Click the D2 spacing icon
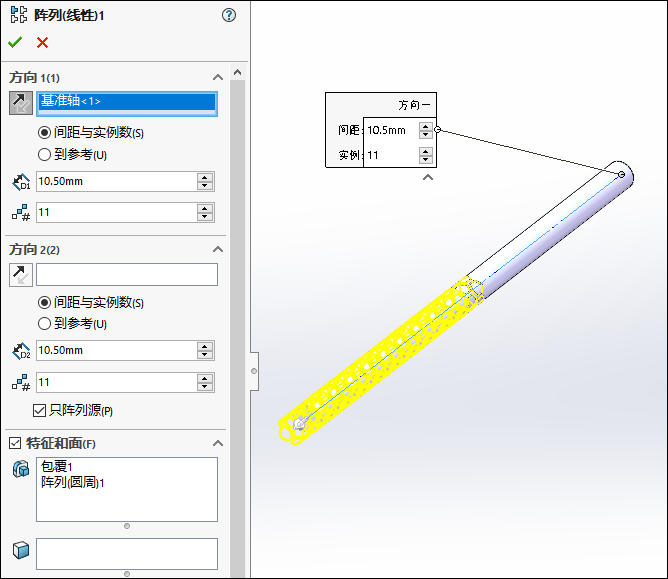The height and width of the screenshot is (579, 668). [x=21, y=351]
